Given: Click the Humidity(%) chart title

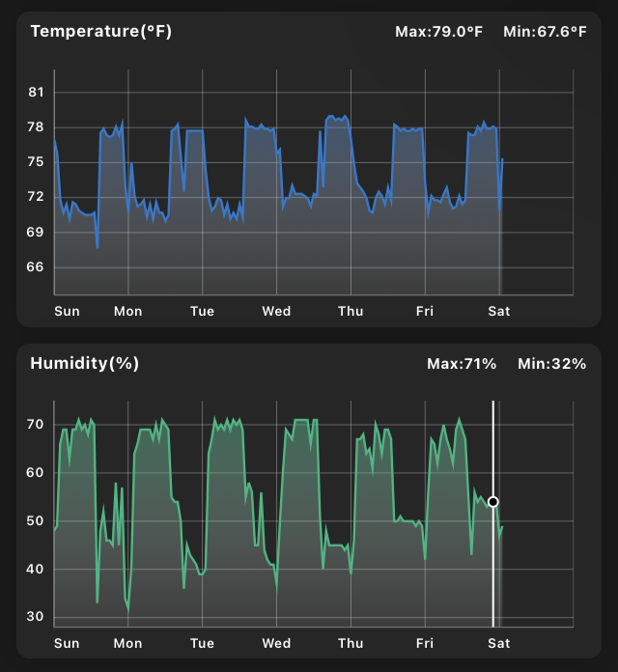Looking at the screenshot, I should click(84, 363).
